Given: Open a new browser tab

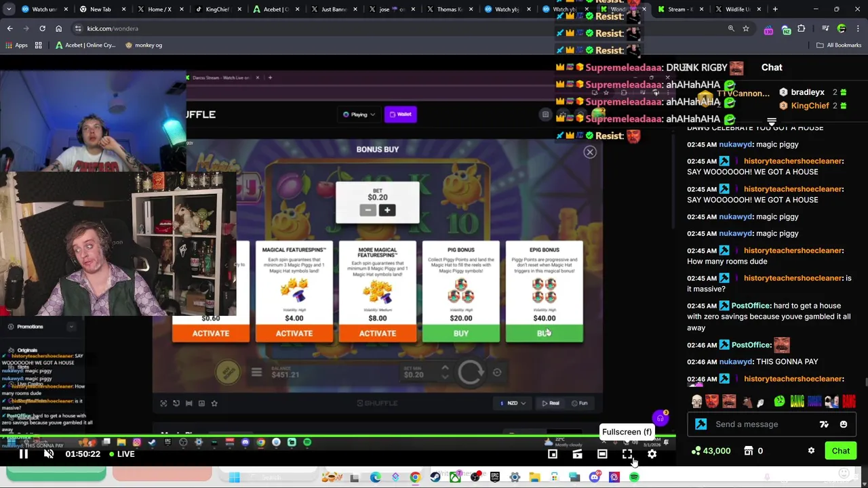Looking at the screenshot, I should (x=775, y=9).
